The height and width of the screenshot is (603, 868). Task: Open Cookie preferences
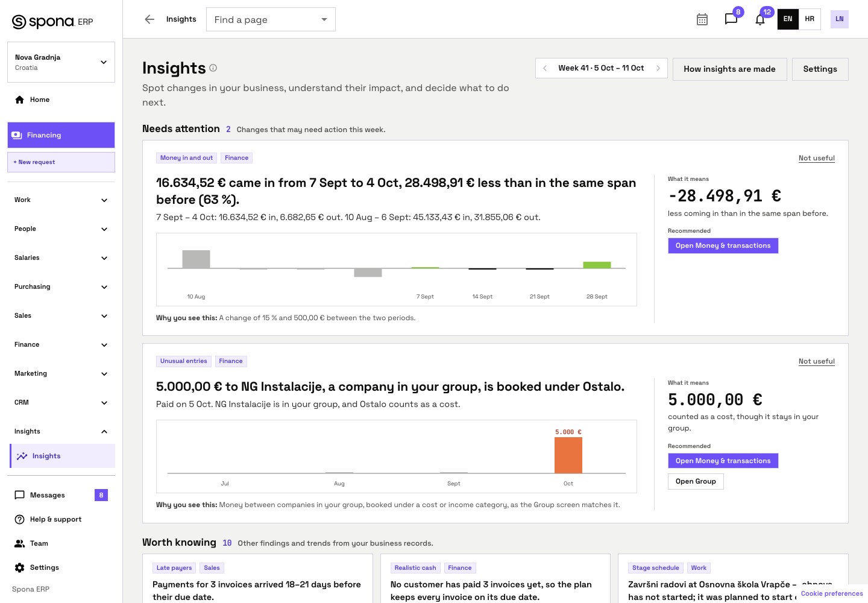point(832,593)
